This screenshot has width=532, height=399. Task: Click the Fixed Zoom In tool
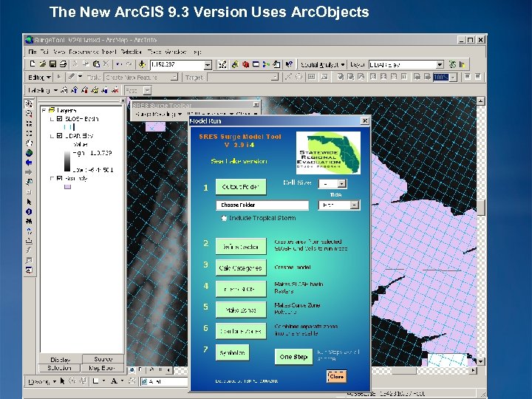(x=29, y=123)
